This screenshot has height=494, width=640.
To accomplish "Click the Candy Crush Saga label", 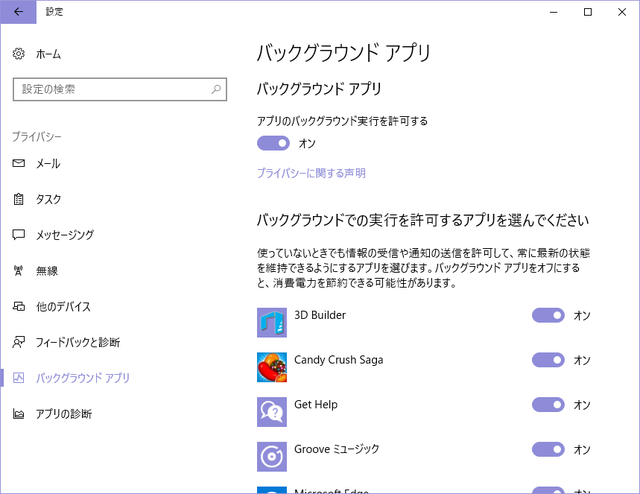I will tap(339, 360).
